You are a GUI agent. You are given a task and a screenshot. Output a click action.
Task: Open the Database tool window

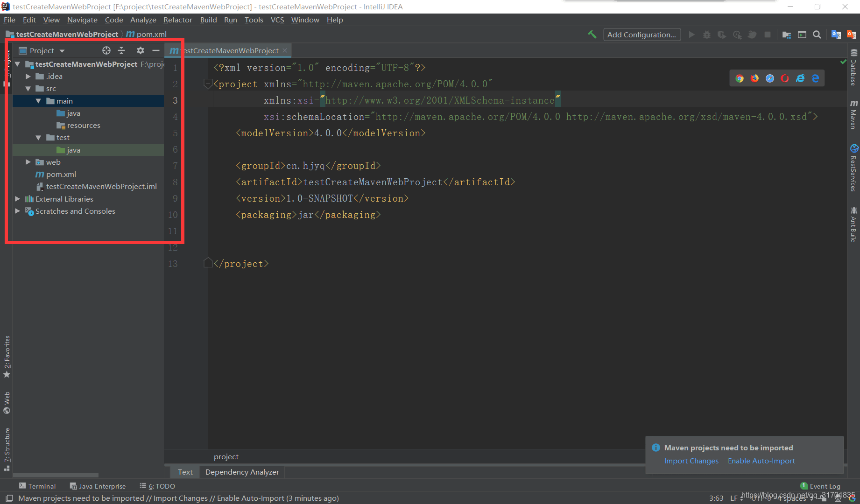tap(853, 67)
